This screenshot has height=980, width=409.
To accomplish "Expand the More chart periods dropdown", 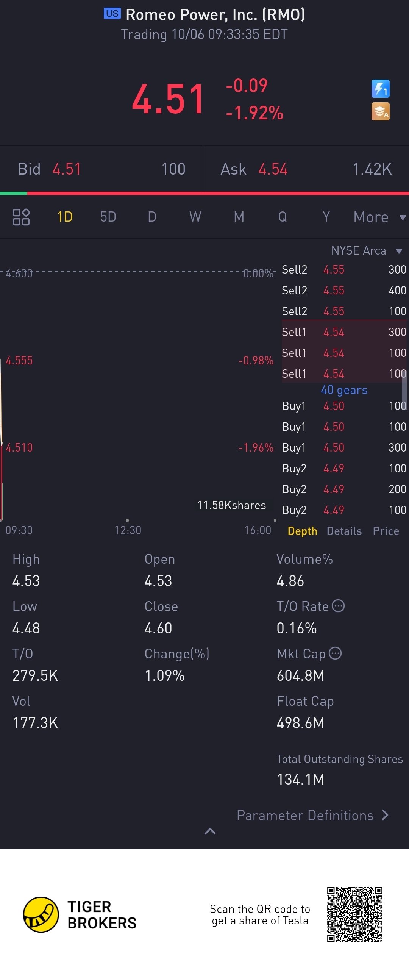I will point(379,217).
